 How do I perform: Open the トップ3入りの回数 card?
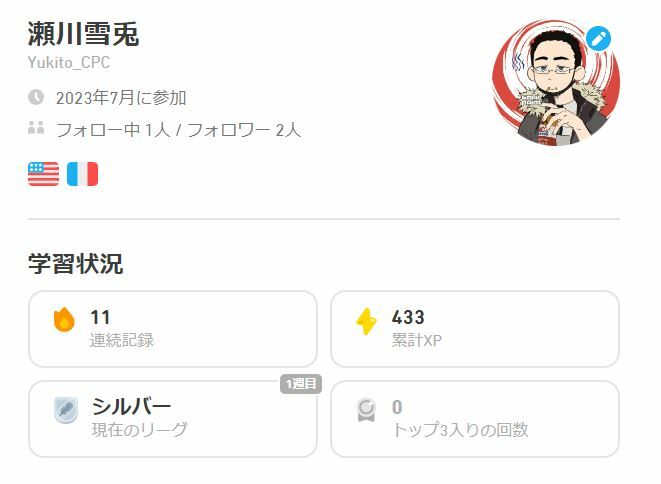click(x=475, y=419)
